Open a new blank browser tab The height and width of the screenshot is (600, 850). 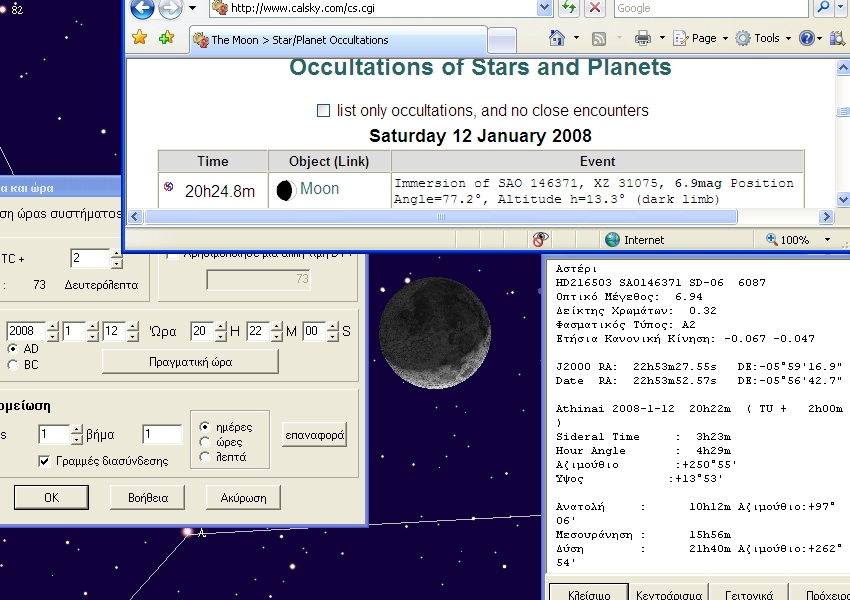point(501,41)
